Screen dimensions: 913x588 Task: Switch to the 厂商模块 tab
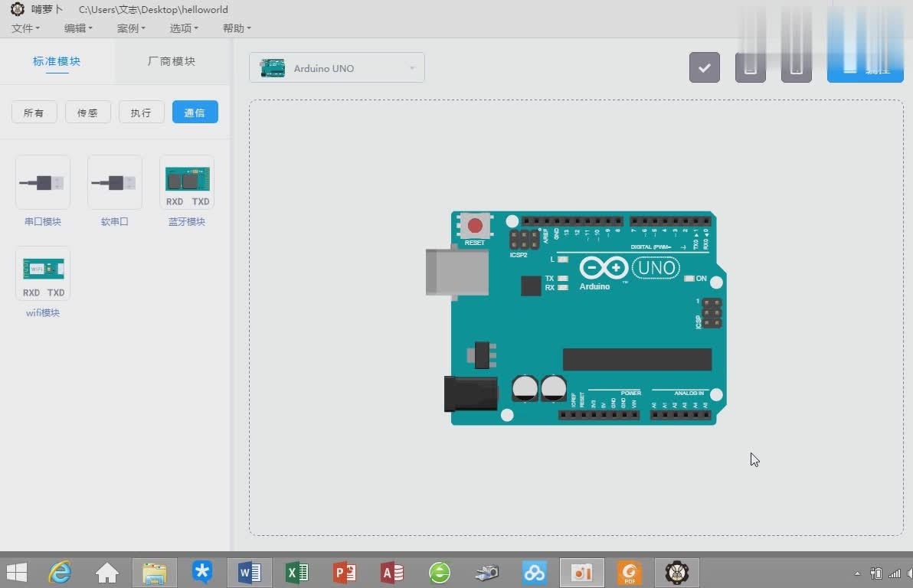(172, 61)
